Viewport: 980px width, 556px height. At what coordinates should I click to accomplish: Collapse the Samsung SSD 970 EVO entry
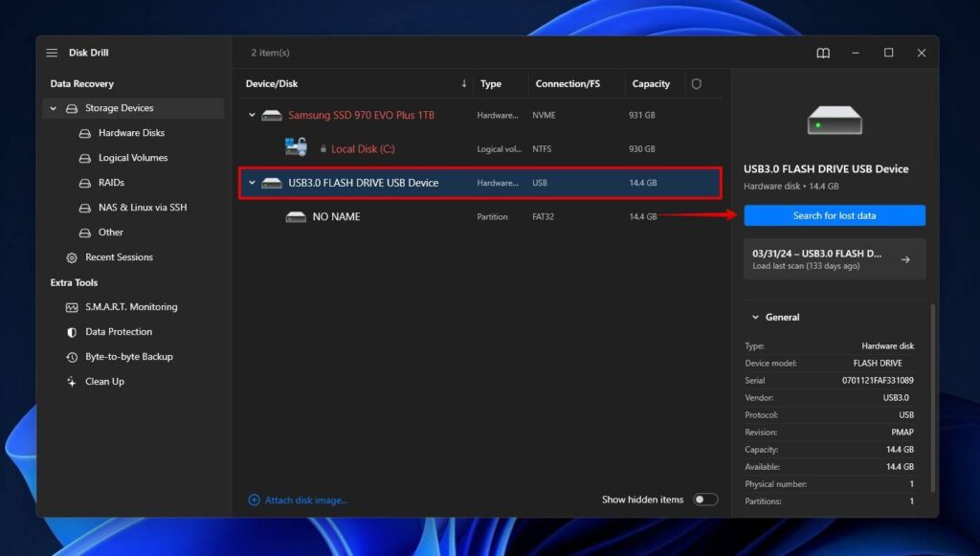tap(251, 115)
